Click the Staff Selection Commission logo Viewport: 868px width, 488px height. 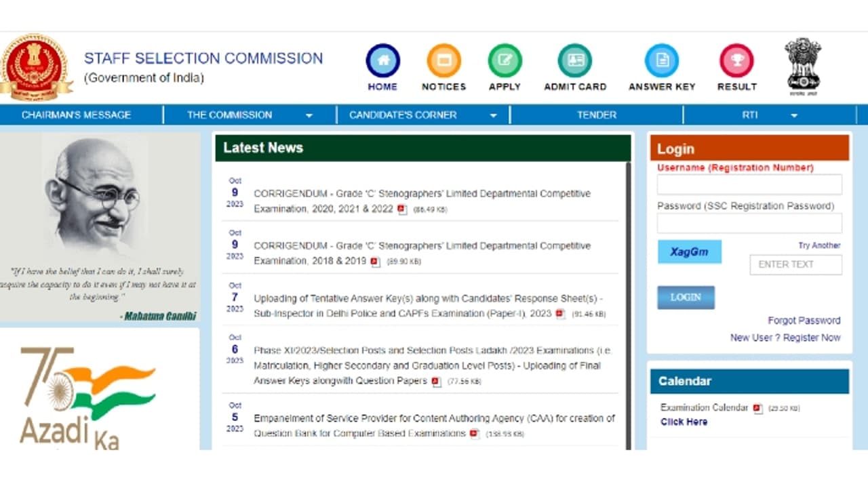[x=35, y=68]
